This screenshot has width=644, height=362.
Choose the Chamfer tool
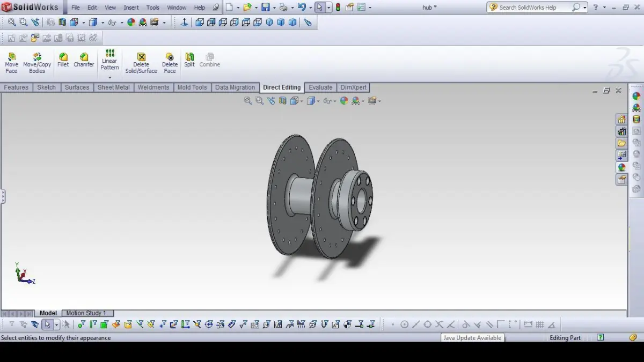tap(84, 60)
